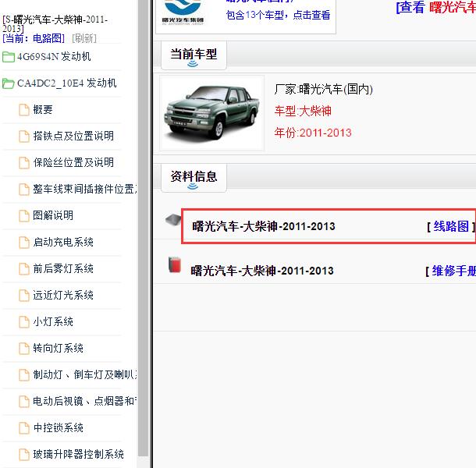Screen dimensions: 476x468
Task: Click the CA4DC2_10E4 发动机 tree label
Action: (67, 83)
